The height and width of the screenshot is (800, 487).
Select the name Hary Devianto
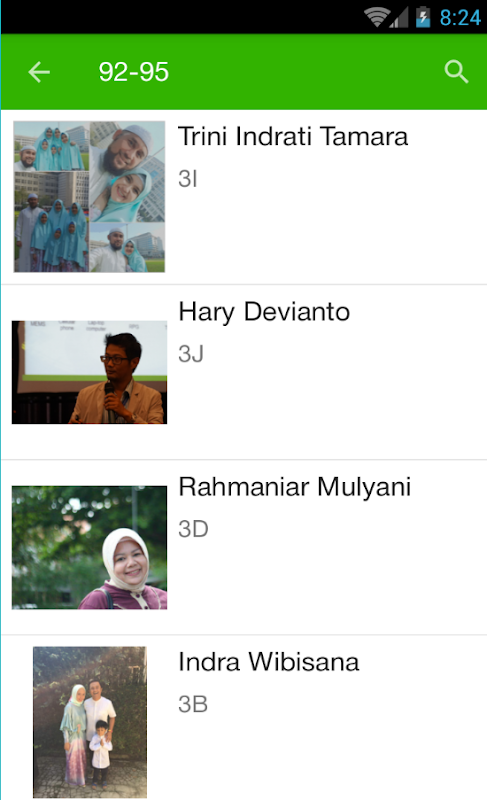click(264, 312)
